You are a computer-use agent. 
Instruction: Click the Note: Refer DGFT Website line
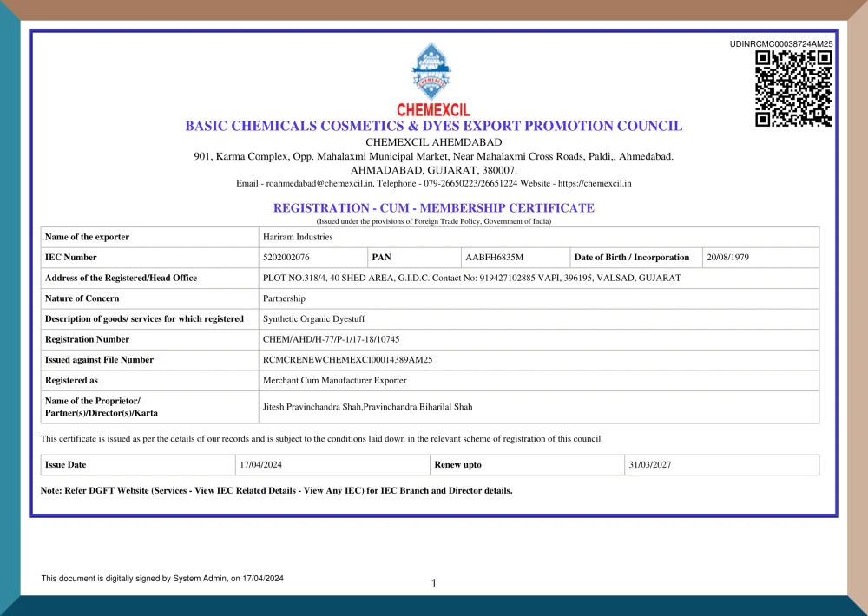276,490
